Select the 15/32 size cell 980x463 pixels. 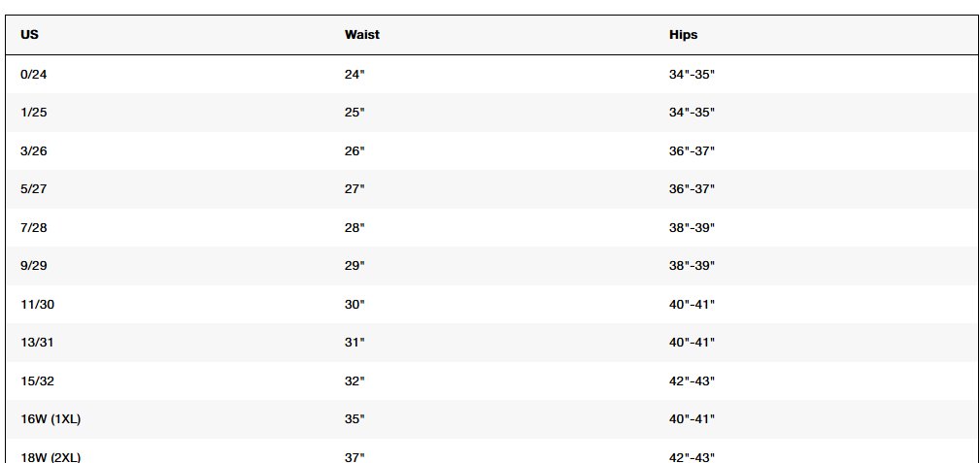tap(38, 381)
